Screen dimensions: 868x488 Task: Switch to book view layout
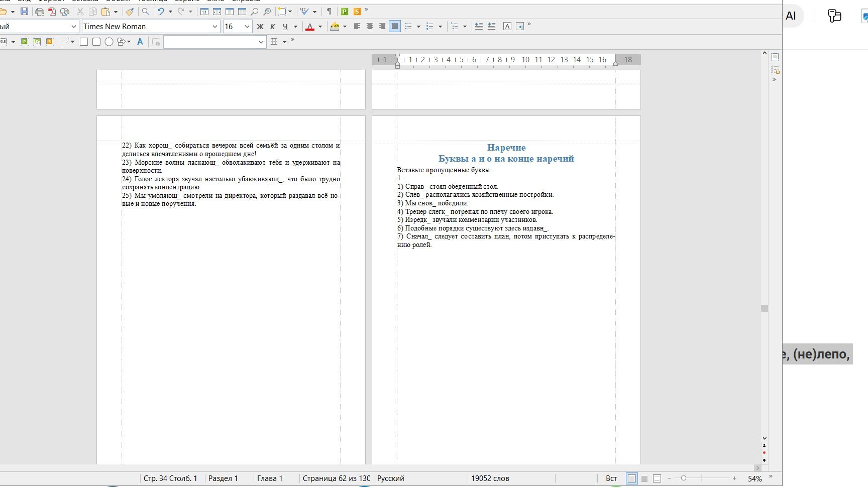click(x=657, y=478)
